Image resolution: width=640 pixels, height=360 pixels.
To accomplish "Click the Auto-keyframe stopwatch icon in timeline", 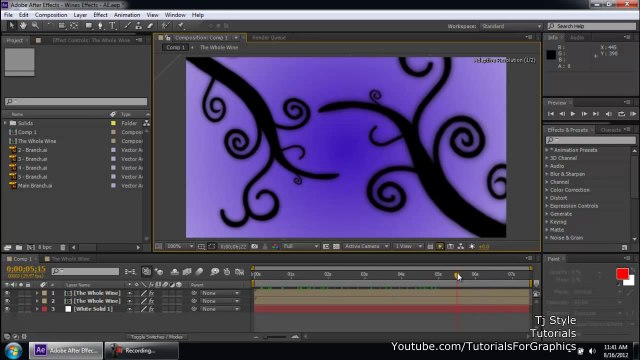I will 227,271.
